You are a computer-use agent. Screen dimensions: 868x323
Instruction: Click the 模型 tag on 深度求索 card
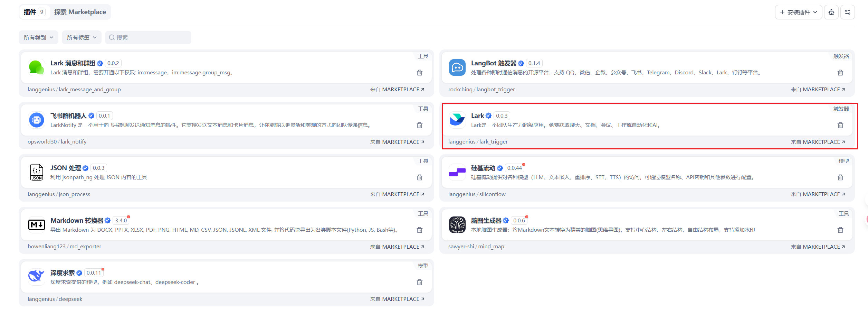pos(423,266)
